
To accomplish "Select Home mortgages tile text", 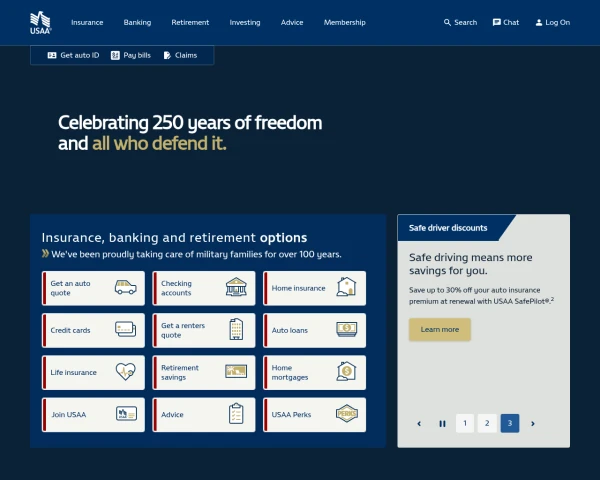I will (x=290, y=372).
